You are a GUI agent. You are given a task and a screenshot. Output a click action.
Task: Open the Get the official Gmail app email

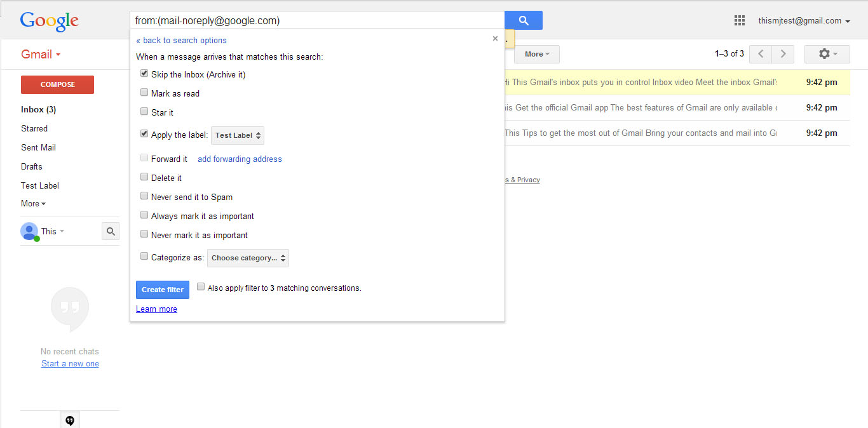(x=677, y=107)
